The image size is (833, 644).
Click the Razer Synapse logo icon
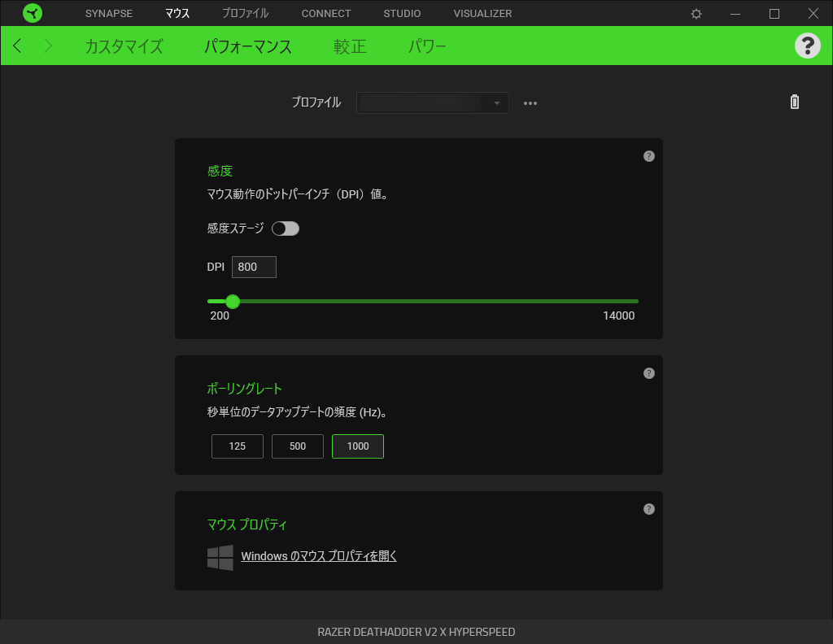tap(33, 13)
